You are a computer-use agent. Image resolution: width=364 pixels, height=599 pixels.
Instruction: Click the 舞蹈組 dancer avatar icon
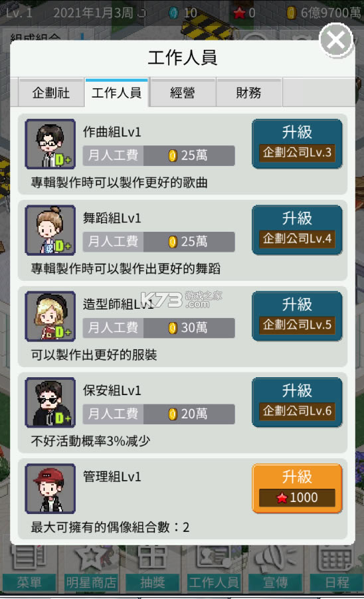pos(50,230)
